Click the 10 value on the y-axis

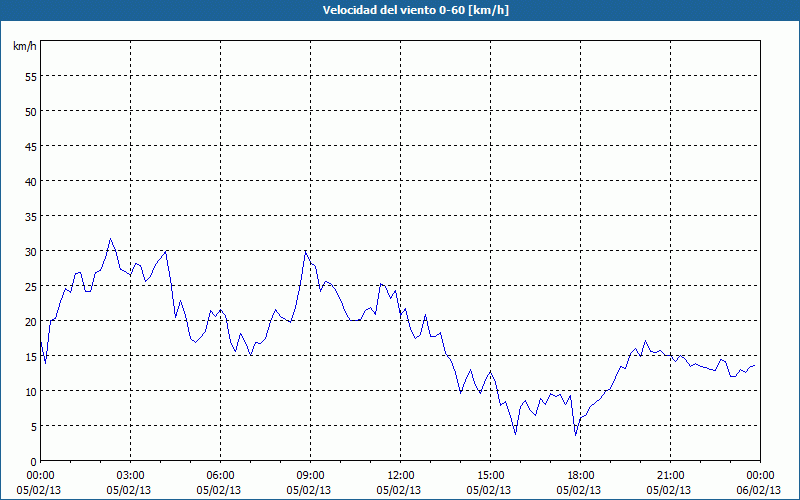pyautogui.click(x=31, y=392)
